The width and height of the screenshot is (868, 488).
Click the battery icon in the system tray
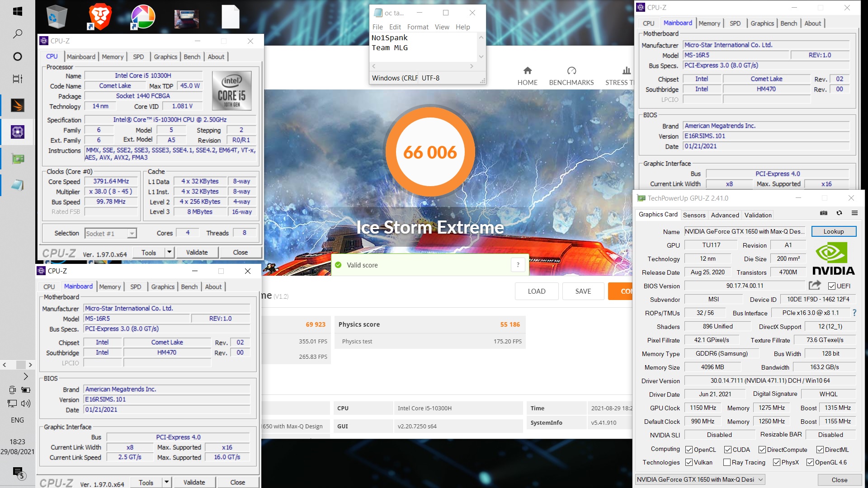coord(26,389)
